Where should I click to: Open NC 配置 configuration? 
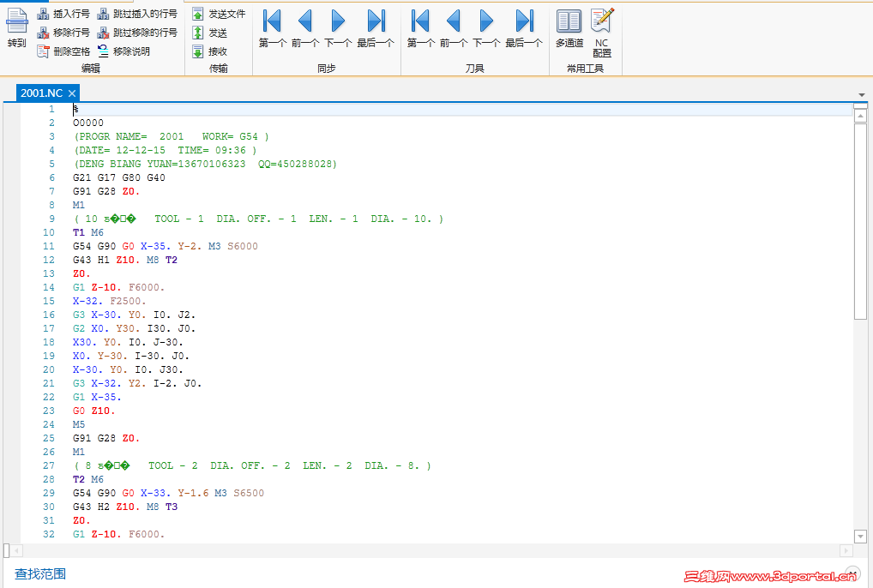[602, 33]
